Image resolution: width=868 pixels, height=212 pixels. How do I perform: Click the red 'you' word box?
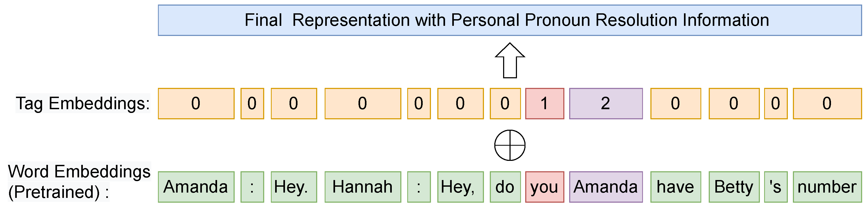point(544,187)
